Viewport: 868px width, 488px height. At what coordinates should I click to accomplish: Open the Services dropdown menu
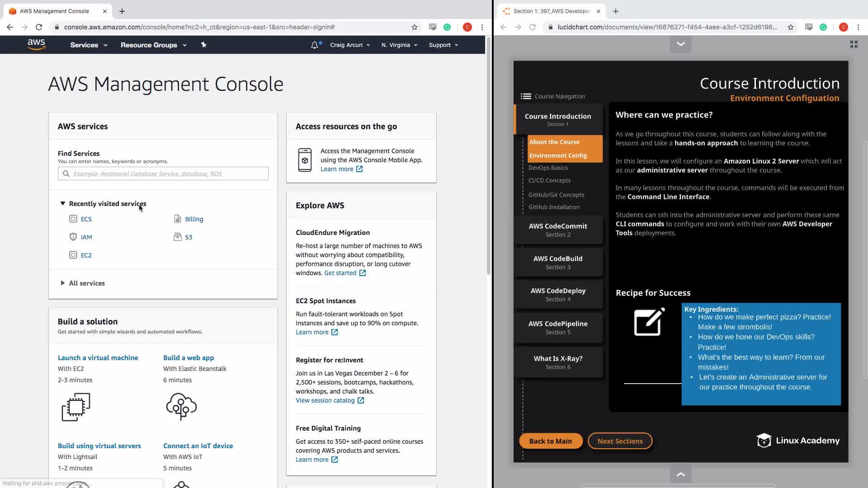click(x=89, y=45)
